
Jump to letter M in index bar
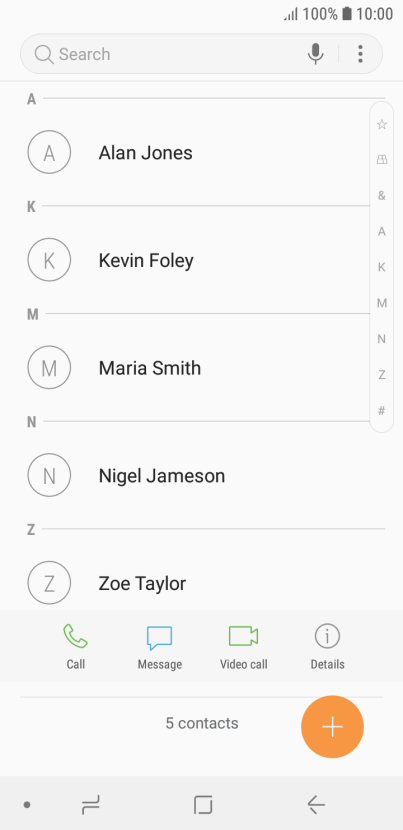point(381,303)
